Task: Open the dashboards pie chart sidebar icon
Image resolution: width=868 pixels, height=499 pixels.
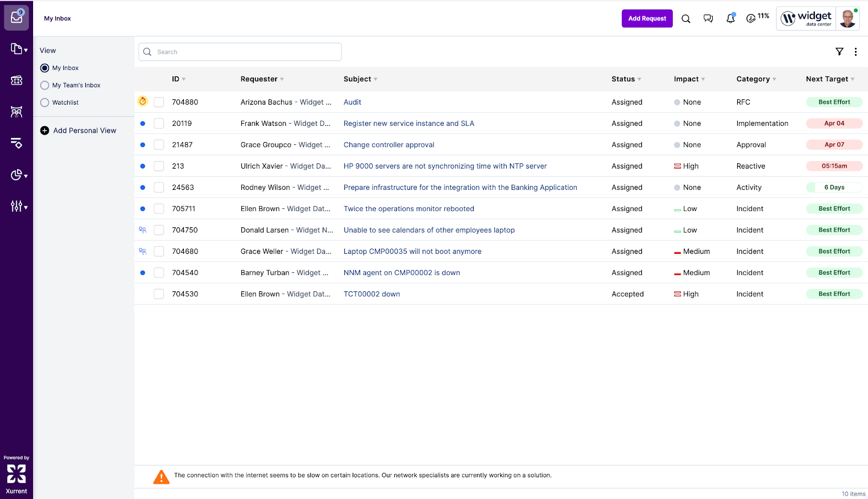Action: [x=16, y=175]
